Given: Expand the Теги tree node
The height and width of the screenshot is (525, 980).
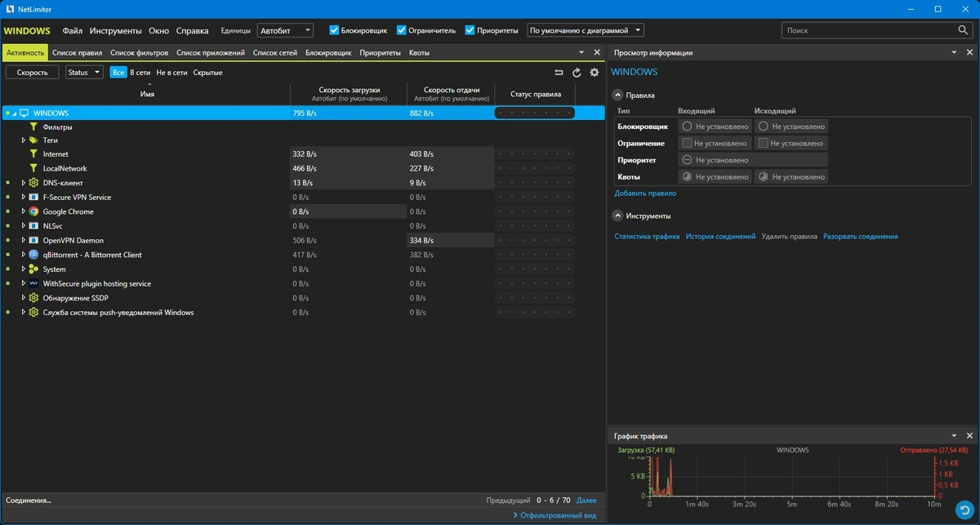Looking at the screenshot, I should pyautogui.click(x=24, y=140).
